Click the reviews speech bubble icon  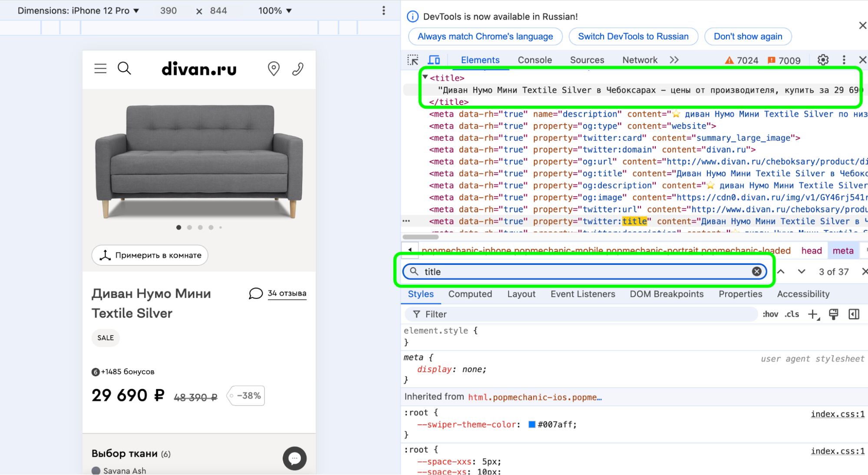point(256,294)
